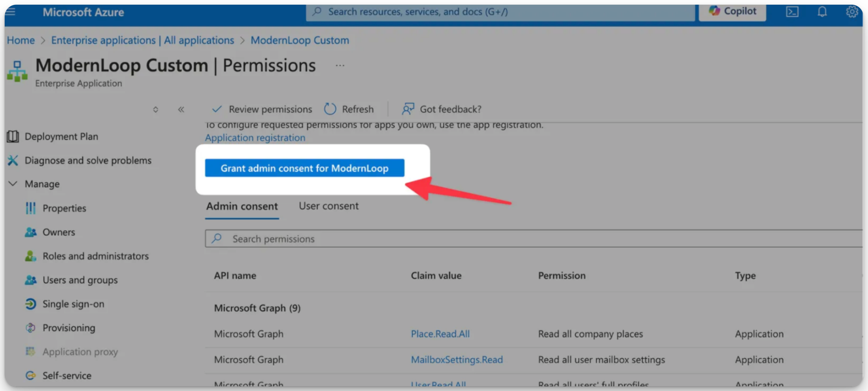This screenshot has height=391, width=868.
Task: Sort by the Claim value column header
Action: click(436, 276)
